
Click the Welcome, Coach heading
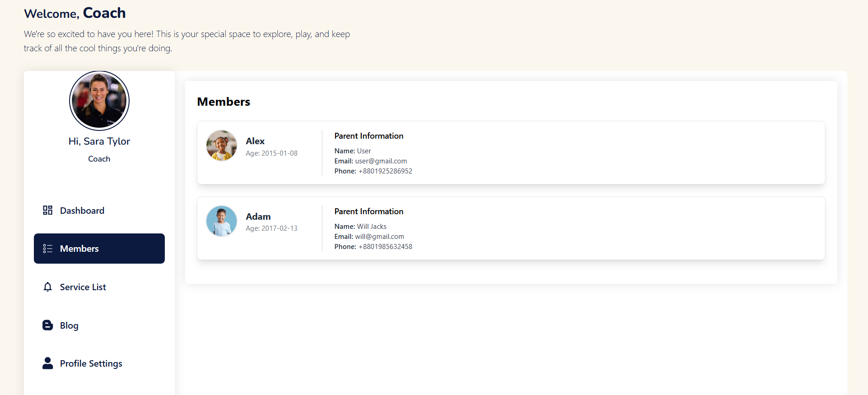[75, 13]
